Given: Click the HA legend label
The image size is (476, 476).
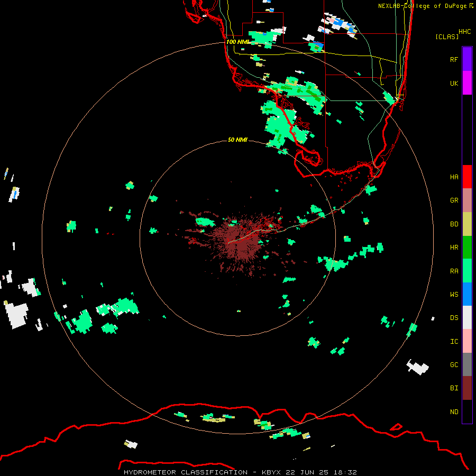Looking at the screenshot, I should (x=454, y=177).
